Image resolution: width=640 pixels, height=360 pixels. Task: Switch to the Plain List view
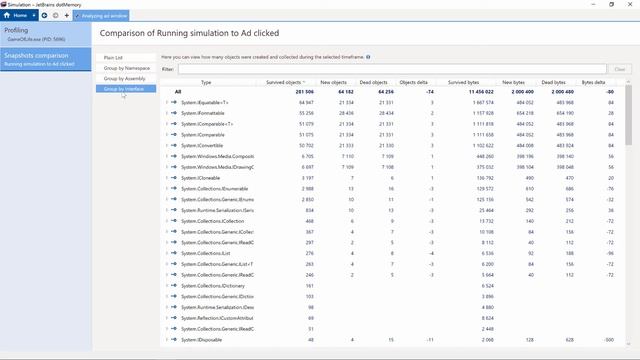tap(126, 58)
